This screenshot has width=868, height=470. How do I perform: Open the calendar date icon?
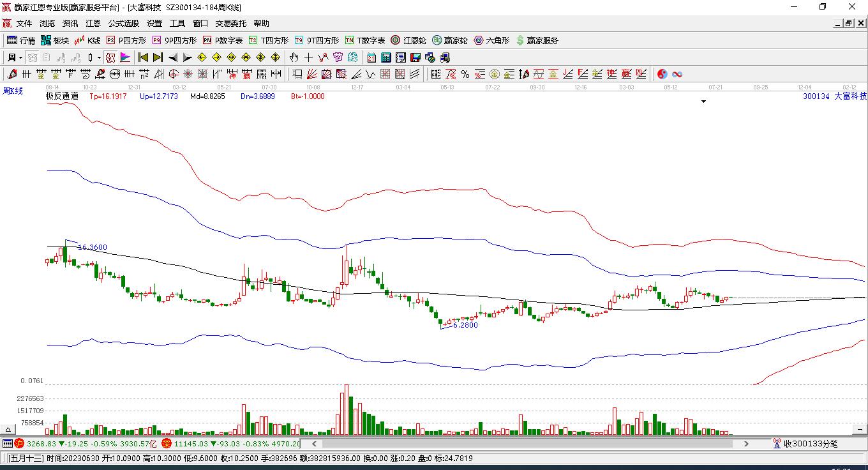point(371,57)
